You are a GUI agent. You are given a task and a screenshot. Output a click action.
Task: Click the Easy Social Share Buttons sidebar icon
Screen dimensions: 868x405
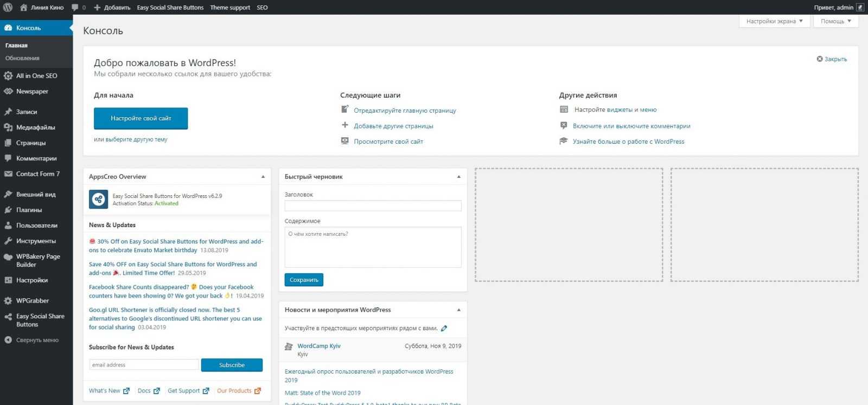click(x=8, y=317)
